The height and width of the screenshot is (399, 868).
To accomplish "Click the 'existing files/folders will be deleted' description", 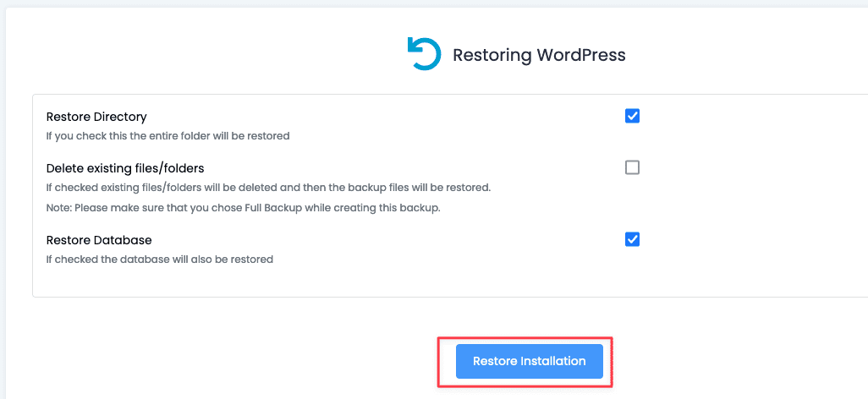I will pos(268,187).
